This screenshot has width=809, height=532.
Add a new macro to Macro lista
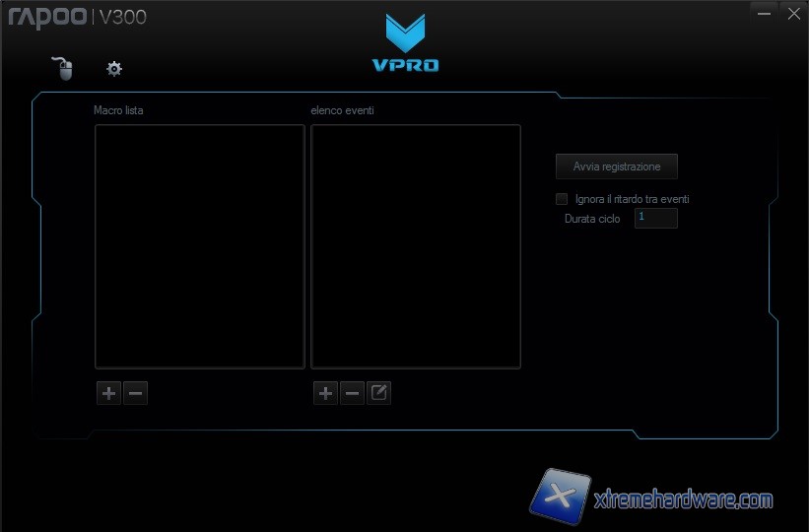(108, 394)
